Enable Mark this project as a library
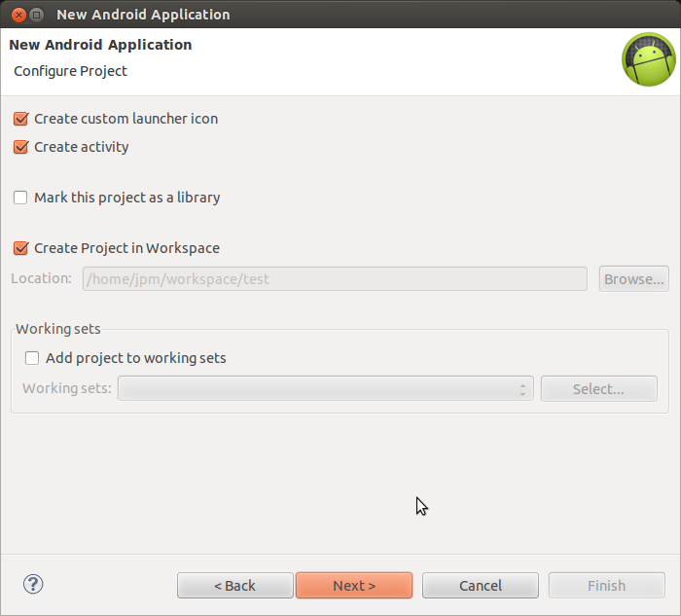This screenshot has width=681, height=616. 20,198
